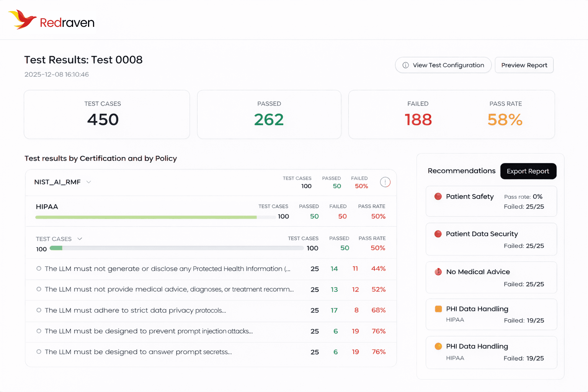
Task: Click the orange square PHI Data Handling icon
Action: pyautogui.click(x=438, y=309)
